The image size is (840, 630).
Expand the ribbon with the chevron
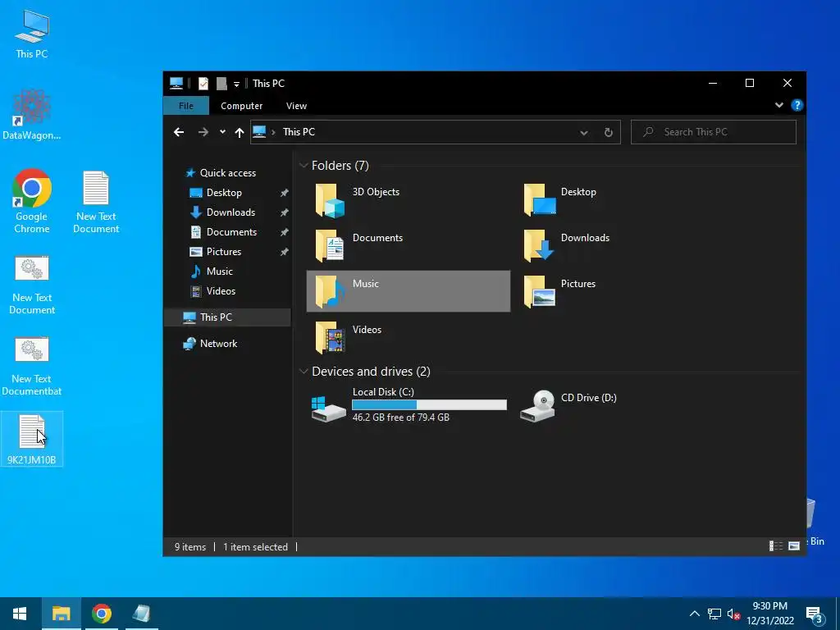[779, 105]
